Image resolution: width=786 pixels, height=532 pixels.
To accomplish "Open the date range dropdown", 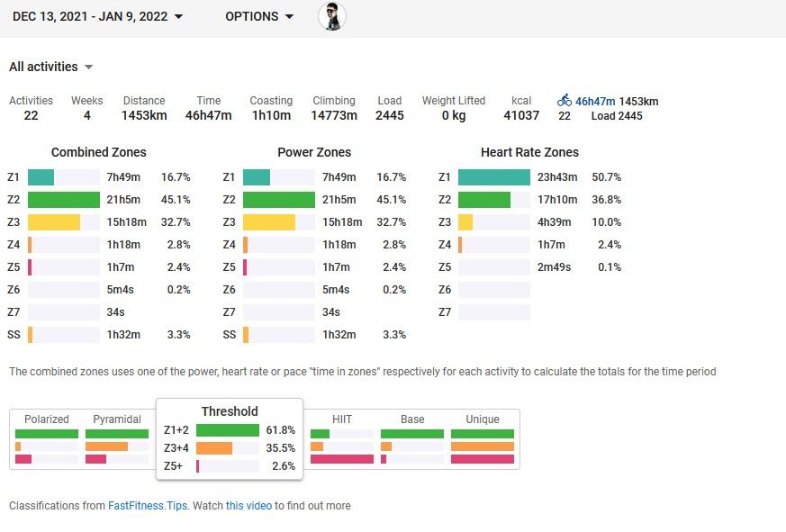I will pyautogui.click(x=98, y=16).
